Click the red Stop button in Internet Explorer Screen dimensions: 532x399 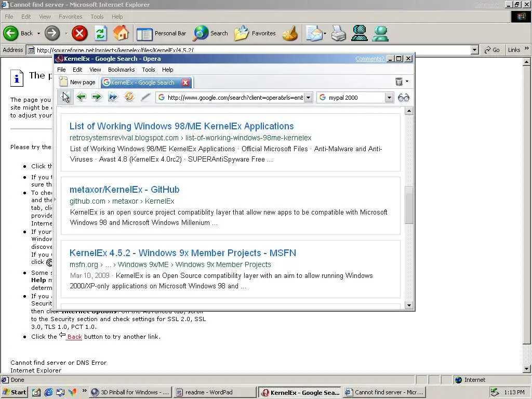pyautogui.click(x=79, y=33)
